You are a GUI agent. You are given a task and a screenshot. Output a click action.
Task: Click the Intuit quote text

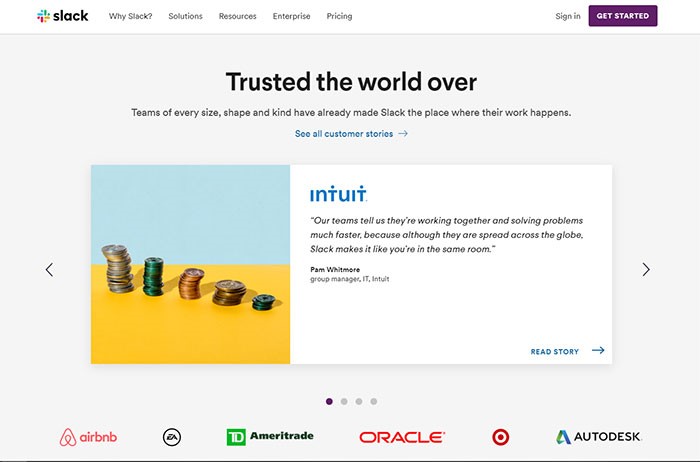point(446,235)
